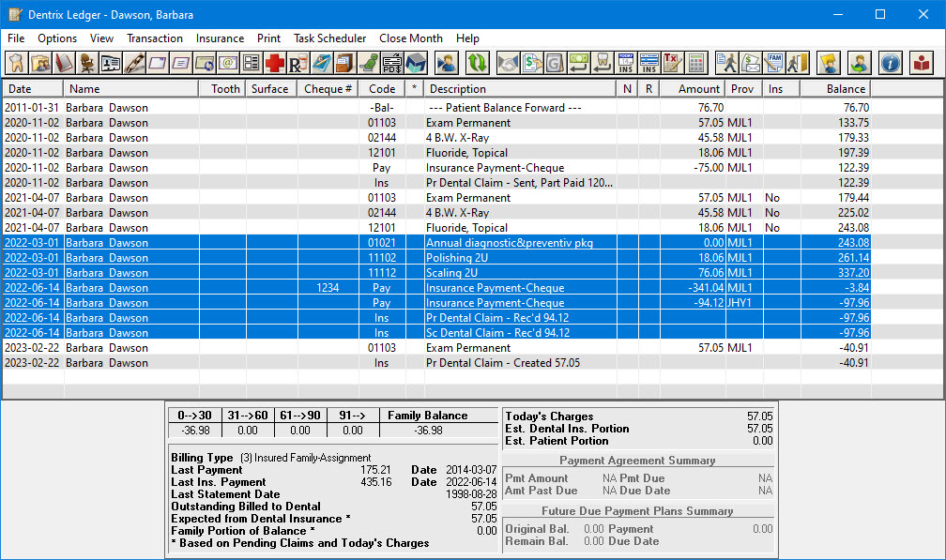Screen dimensions: 946x560
Task: Open the calculator icon in toolbar
Action: pyautogui.click(x=695, y=63)
